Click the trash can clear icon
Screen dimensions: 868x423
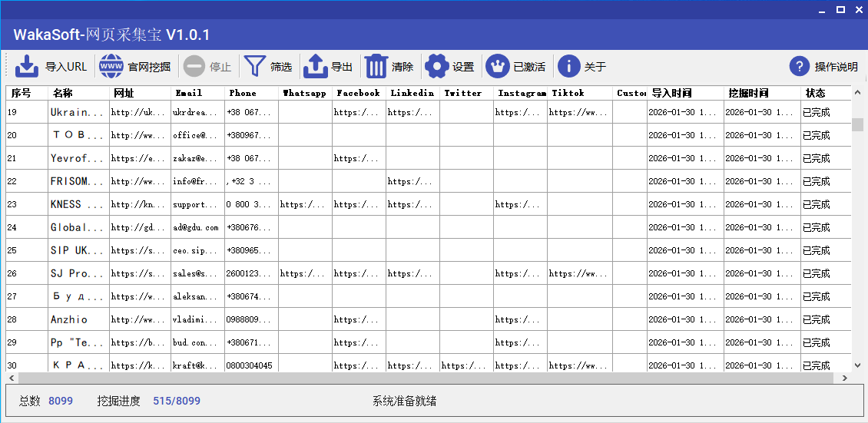click(x=376, y=67)
